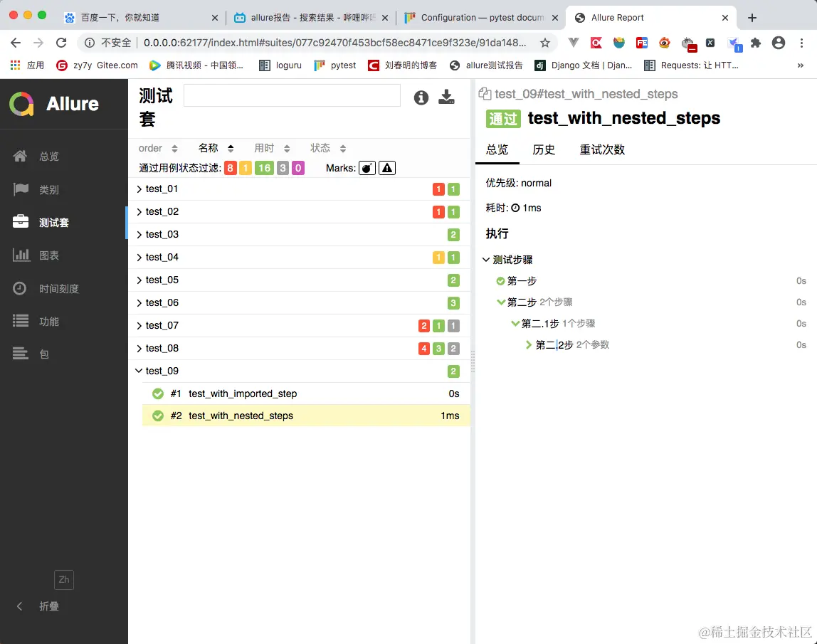The width and height of the screenshot is (817, 644).
Task: Open a new browser tab
Action: (x=752, y=18)
